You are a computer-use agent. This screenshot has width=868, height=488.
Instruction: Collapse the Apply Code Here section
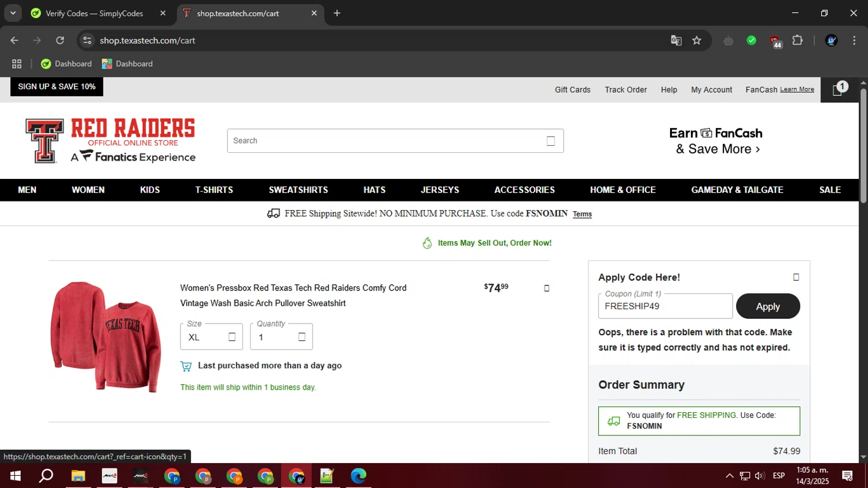[x=796, y=277]
